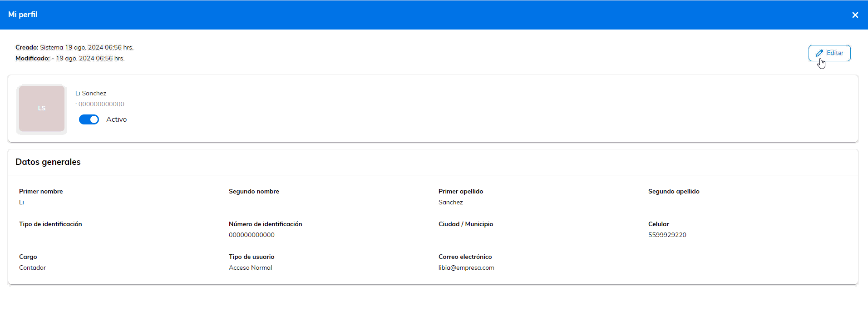This screenshot has width=868, height=327.
Task: Click the Número de identificación value
Action: (252, 235)
